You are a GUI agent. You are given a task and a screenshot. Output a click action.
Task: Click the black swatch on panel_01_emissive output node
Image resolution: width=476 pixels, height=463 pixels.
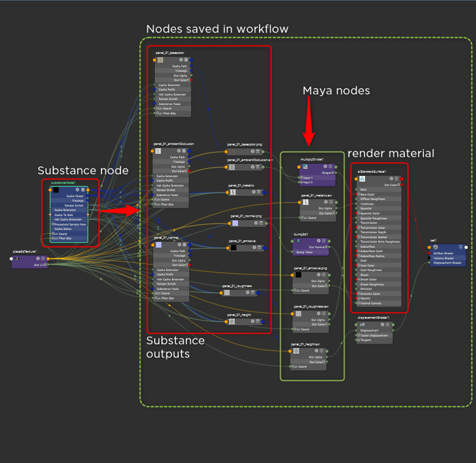tap(234, 248)
